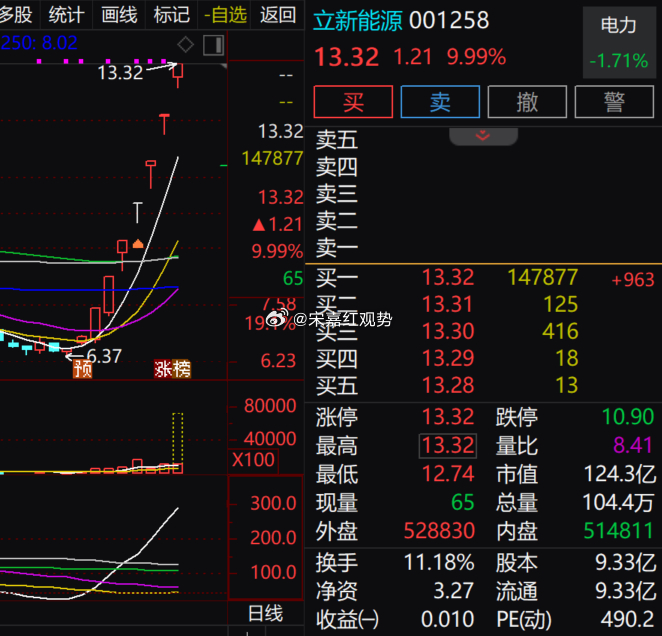662x636 pixels.
Task: Click the 日线 daily period label
Action: pos(265,613)
